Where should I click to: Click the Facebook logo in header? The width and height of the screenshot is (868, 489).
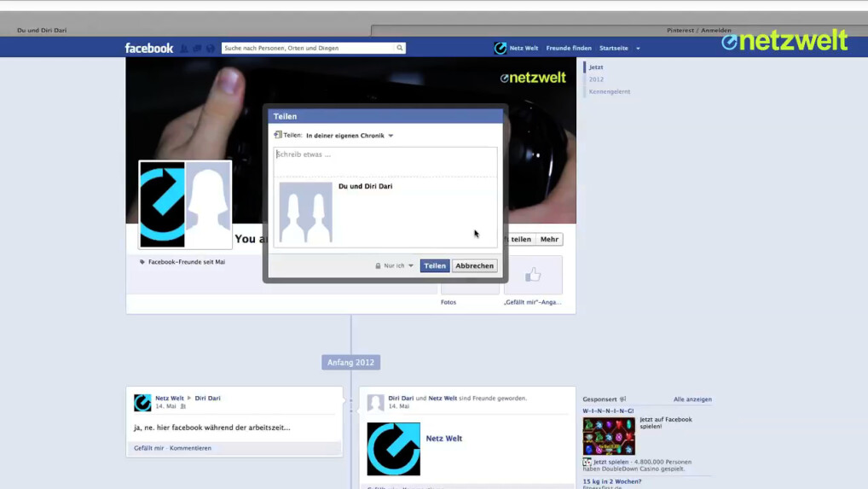point(149,49)
